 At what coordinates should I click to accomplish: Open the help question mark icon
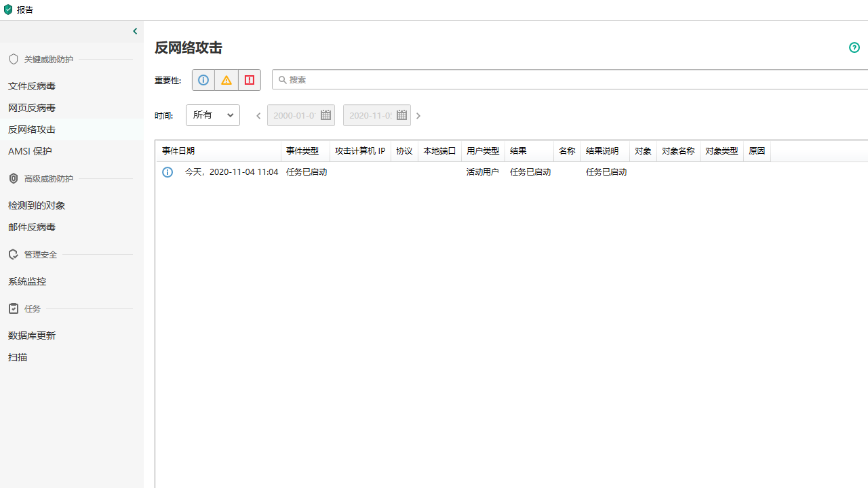(854, 47)
